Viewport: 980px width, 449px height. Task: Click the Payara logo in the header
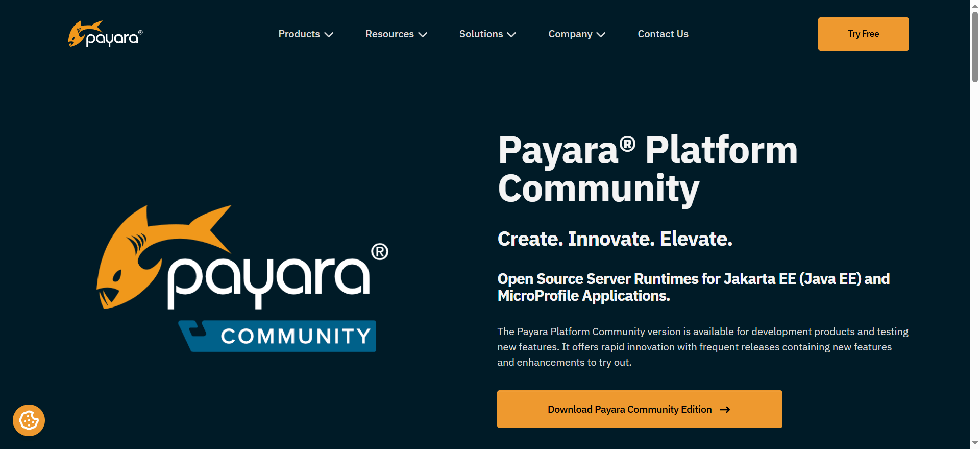(106, 34)
